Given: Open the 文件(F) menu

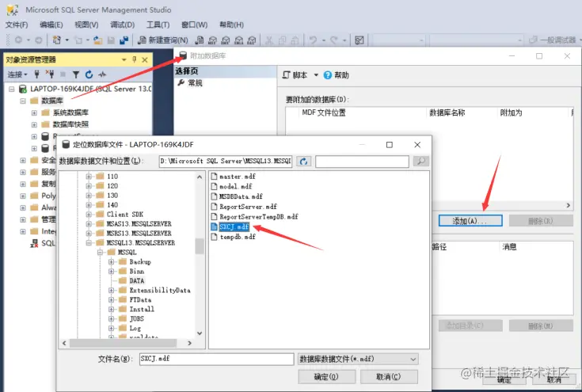Looking at the screenshot, I should (x=17, y=25).
